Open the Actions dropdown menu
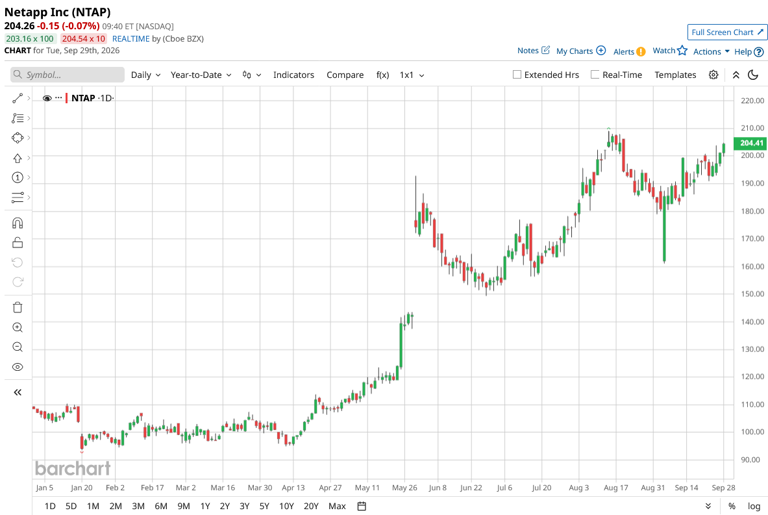The height and width of the screenshot is (515, 768). coord(711,51)
